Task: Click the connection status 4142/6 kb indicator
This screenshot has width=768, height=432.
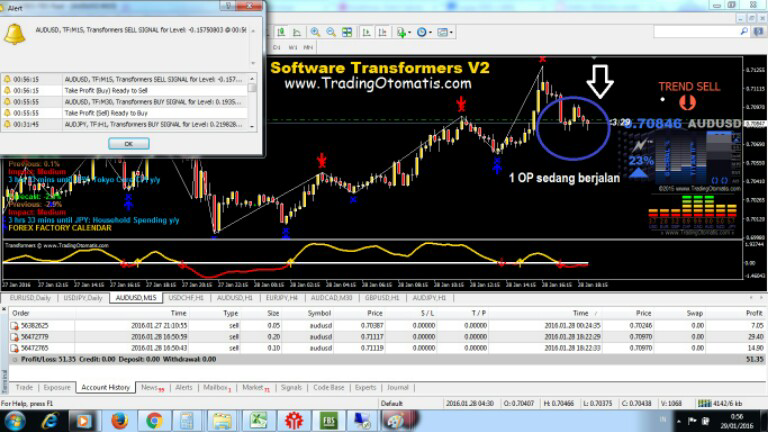Action: point(720,403)
